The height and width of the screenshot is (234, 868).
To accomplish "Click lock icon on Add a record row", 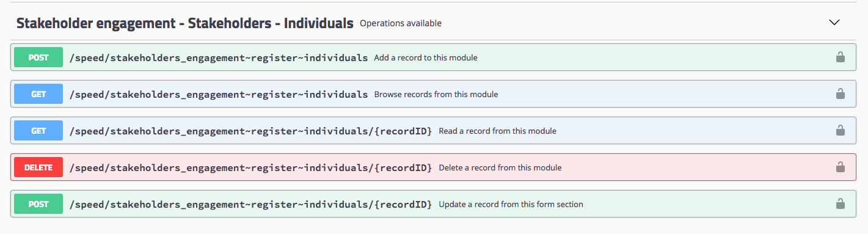I will (x=841, y=57).
